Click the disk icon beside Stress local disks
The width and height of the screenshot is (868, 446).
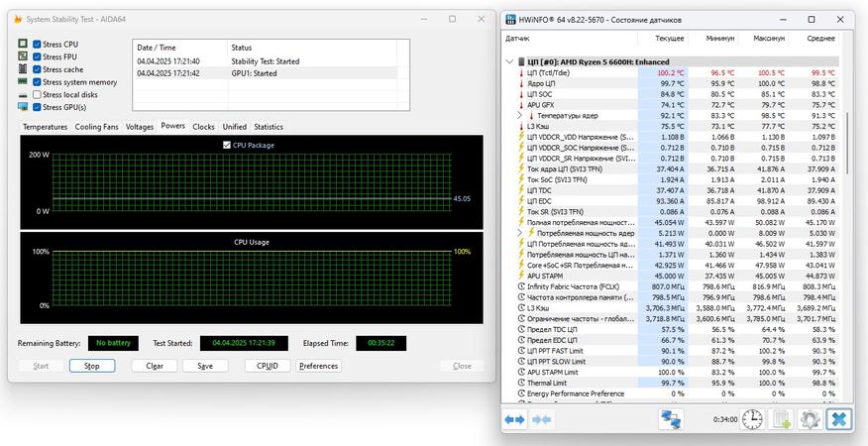tap(23, 94)
